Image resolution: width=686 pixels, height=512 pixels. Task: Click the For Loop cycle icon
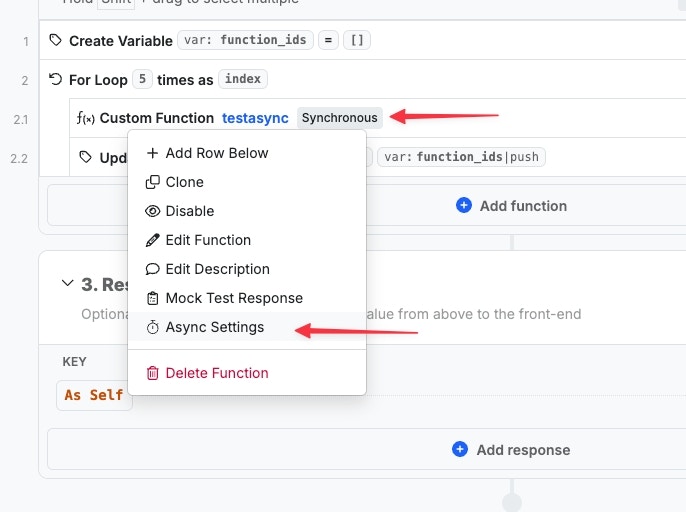[x=56, y=79]
